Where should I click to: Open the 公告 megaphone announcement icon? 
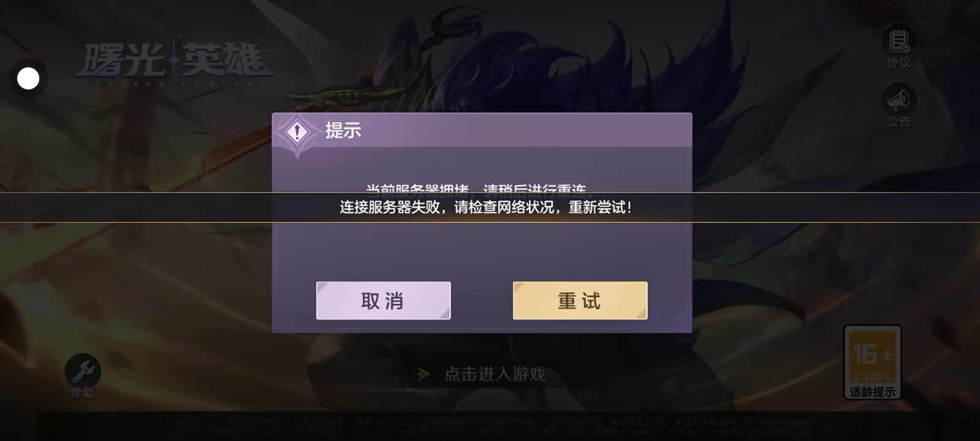click(899, 99)
